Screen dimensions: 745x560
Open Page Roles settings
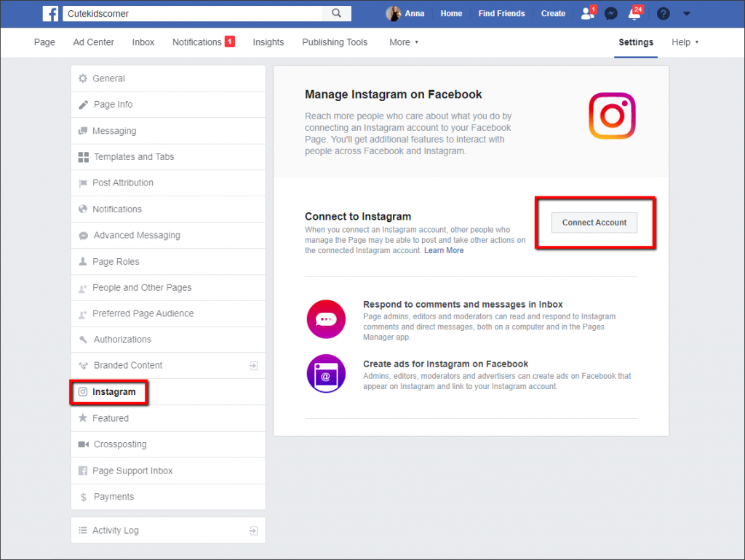(168, 261)
